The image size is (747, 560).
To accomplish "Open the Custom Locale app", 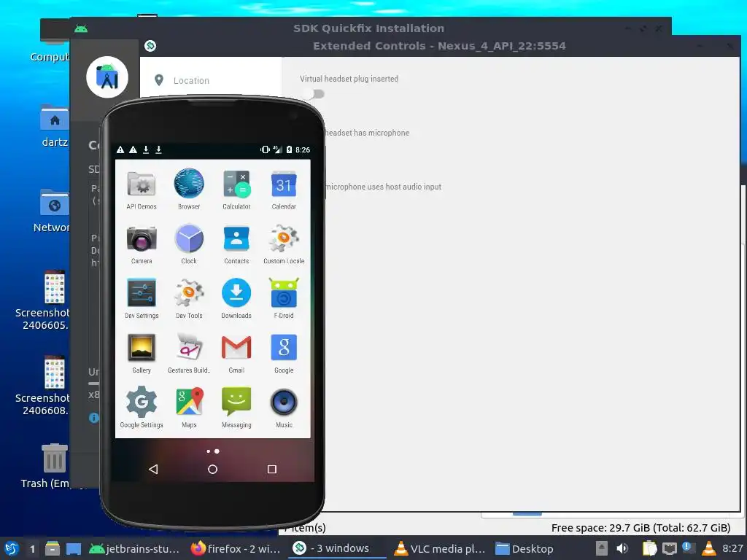I will tap(284, 244).
